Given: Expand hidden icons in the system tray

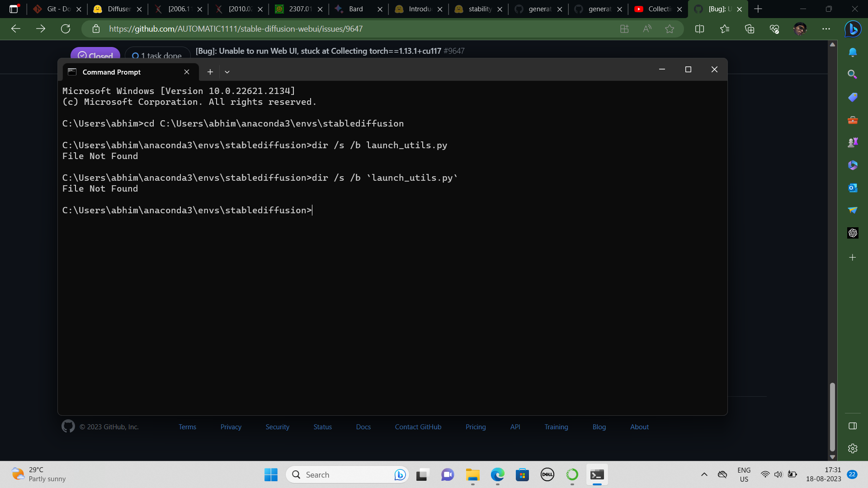Looking at the screenshot, I should click(704, 474).
